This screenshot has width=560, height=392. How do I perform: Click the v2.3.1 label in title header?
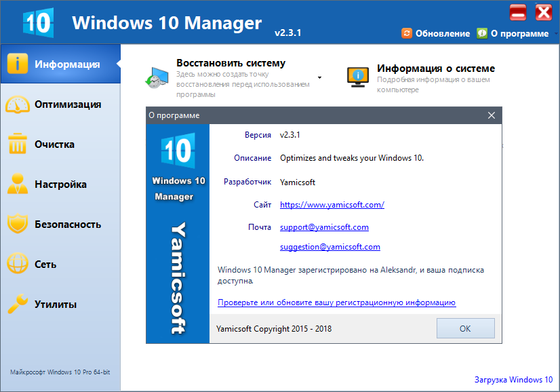click(x=288, y=33)
